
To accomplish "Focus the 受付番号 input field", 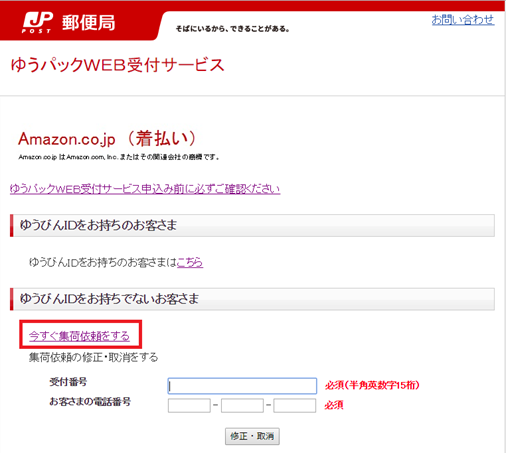I will point(242,386).
